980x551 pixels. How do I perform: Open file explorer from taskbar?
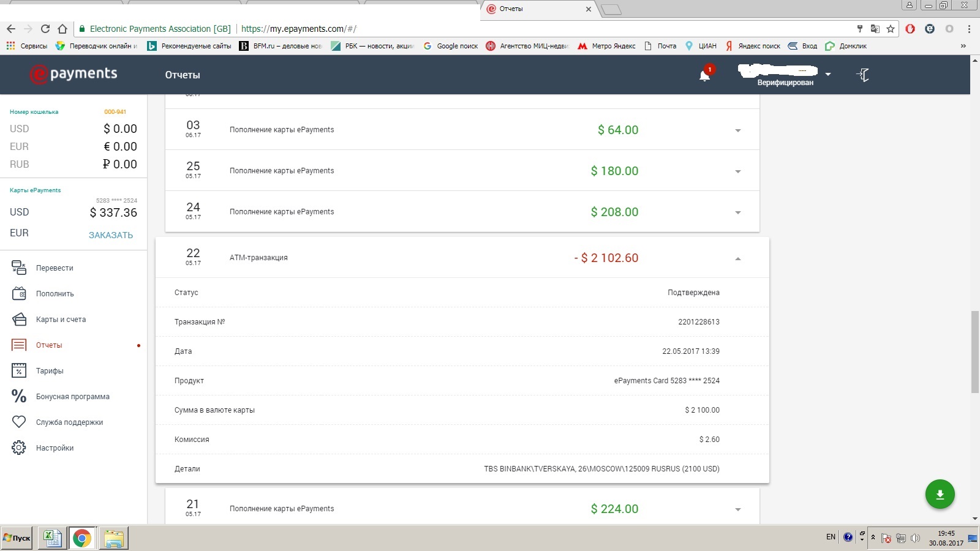114,538
